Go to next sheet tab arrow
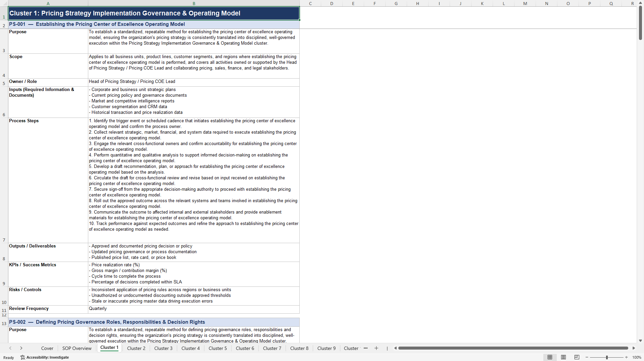 pos(21,348)
